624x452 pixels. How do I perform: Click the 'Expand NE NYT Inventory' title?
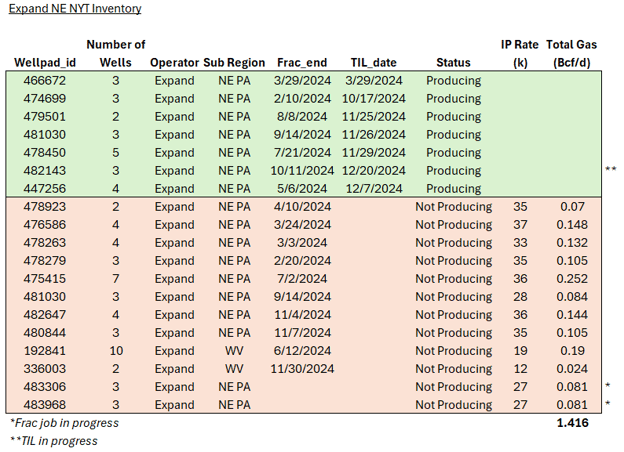coord(75,8)
